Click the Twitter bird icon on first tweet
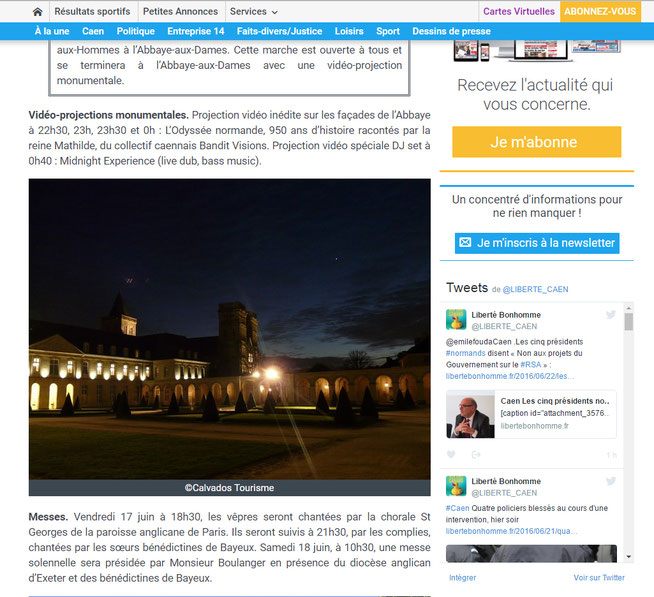The image size is (654, 597). coord(611,315)
